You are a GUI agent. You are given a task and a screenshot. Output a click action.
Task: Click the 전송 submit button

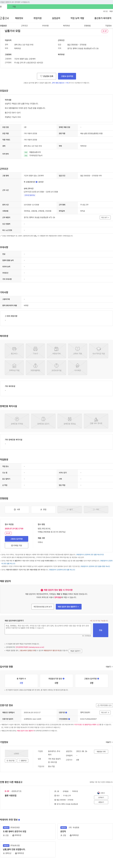(101, 630)
